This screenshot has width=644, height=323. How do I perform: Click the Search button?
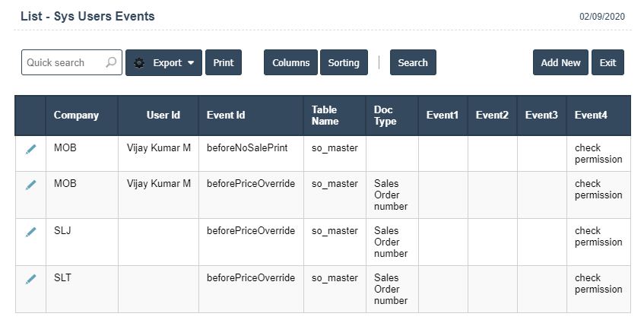click(413, 63)
